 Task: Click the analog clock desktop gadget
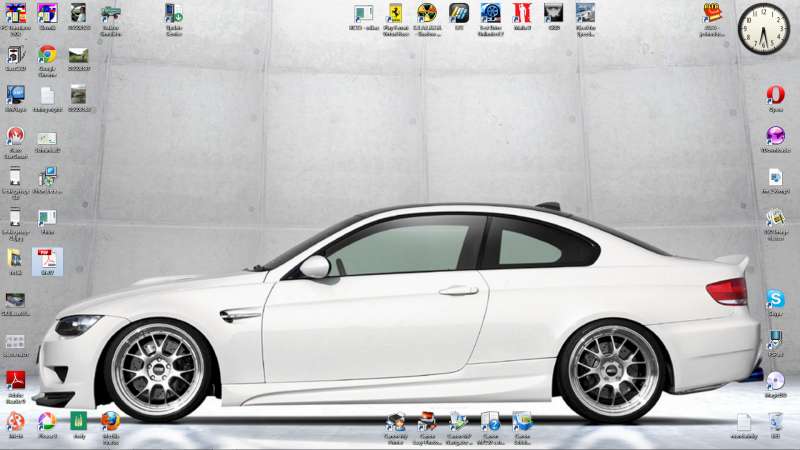(763, 29)
